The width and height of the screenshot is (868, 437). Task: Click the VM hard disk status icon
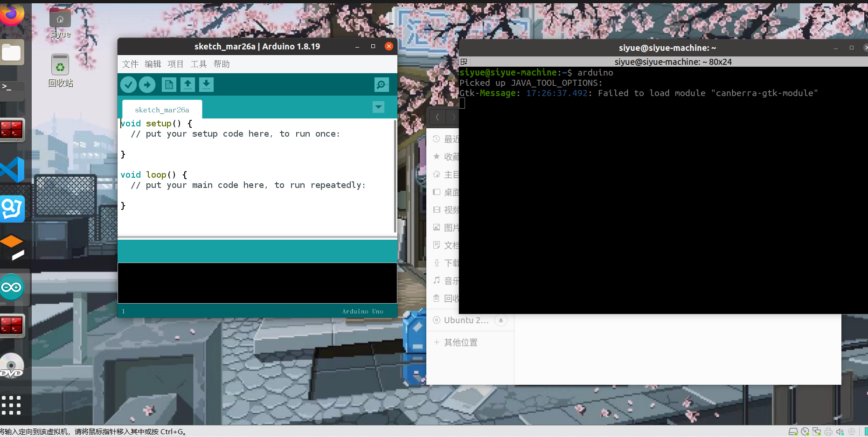click(x=793, y=432)
